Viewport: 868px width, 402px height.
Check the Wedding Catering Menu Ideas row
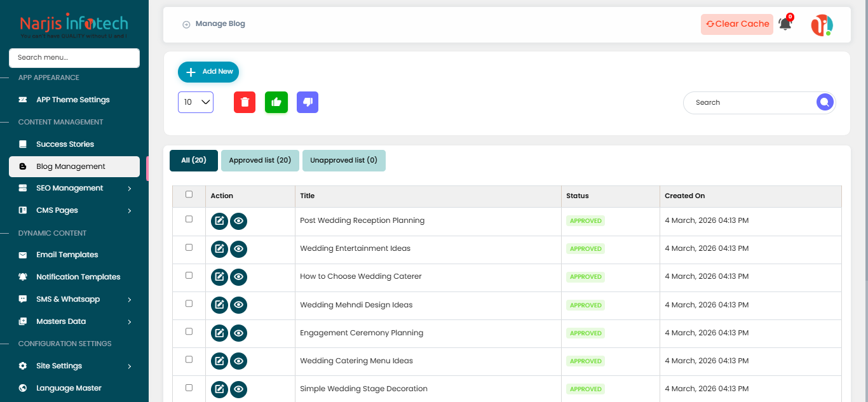(189, 359)
